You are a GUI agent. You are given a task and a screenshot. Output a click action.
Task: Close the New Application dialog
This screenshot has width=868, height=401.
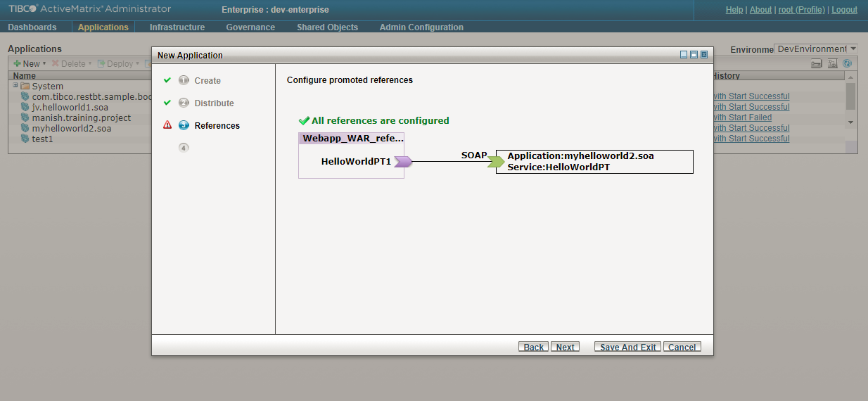tap(703, 55)
